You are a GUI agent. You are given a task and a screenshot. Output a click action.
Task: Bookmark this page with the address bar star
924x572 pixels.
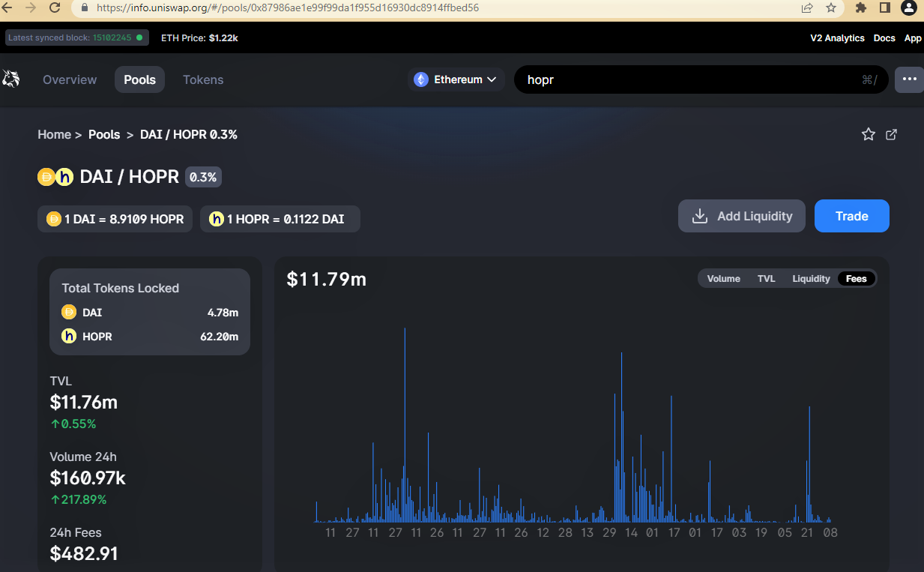coord(831,8)
